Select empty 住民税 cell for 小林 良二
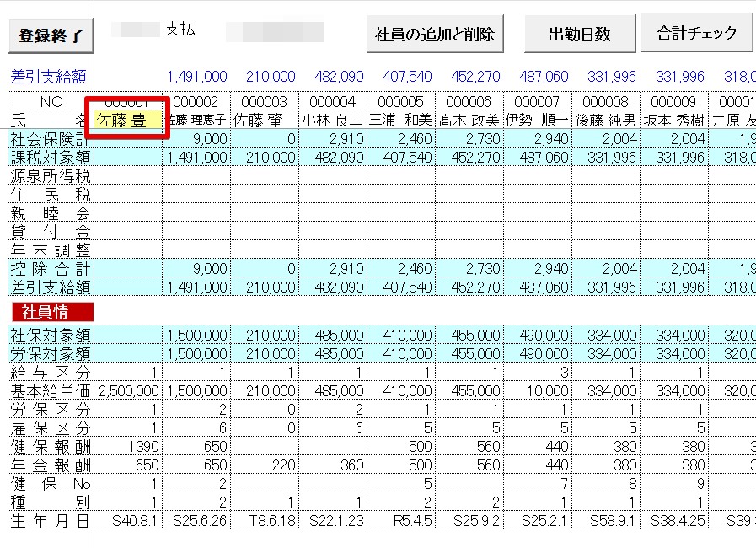The height and width of the screenshot is (548, 756). [x=333, y=195]
